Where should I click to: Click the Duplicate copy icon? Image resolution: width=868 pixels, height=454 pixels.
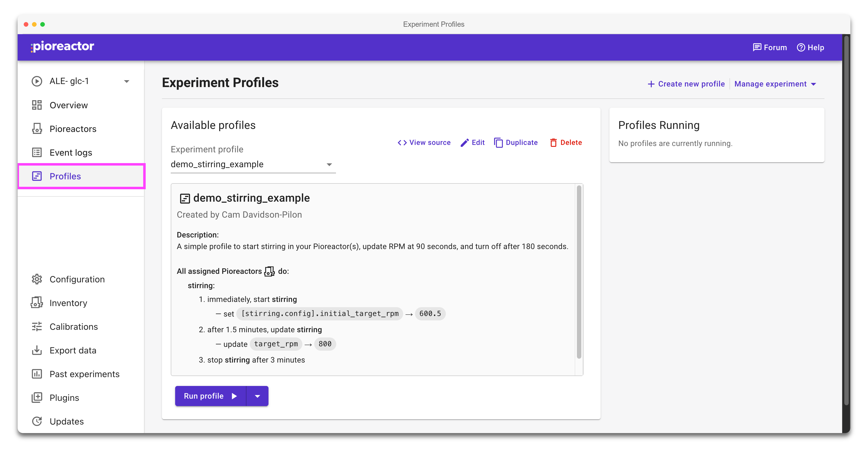point(498,143)
